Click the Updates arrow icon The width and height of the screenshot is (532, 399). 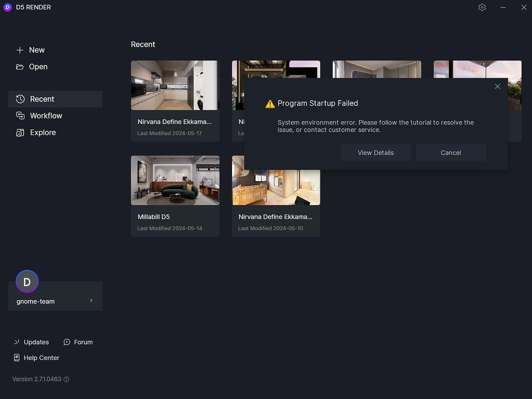(x=17, y=342)
